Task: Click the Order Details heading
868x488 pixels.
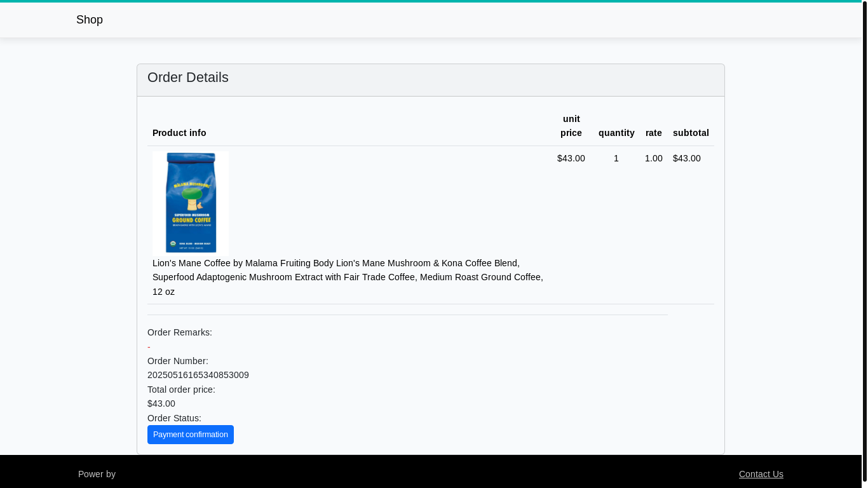Action: click(188, 78)
